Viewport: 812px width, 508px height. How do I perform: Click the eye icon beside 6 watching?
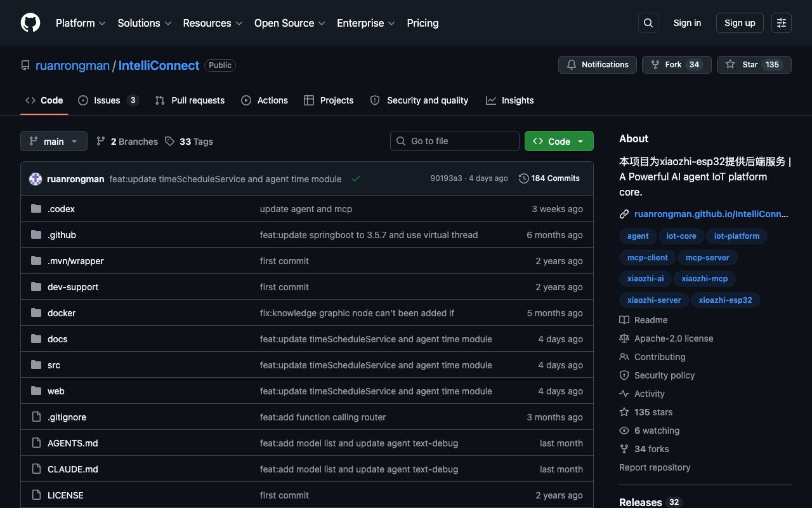(x=624, y=431)
